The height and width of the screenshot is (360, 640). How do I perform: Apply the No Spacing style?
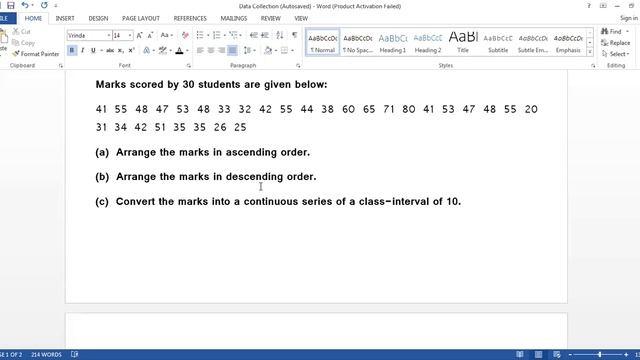pyautogui.click(x=358, y=43)
